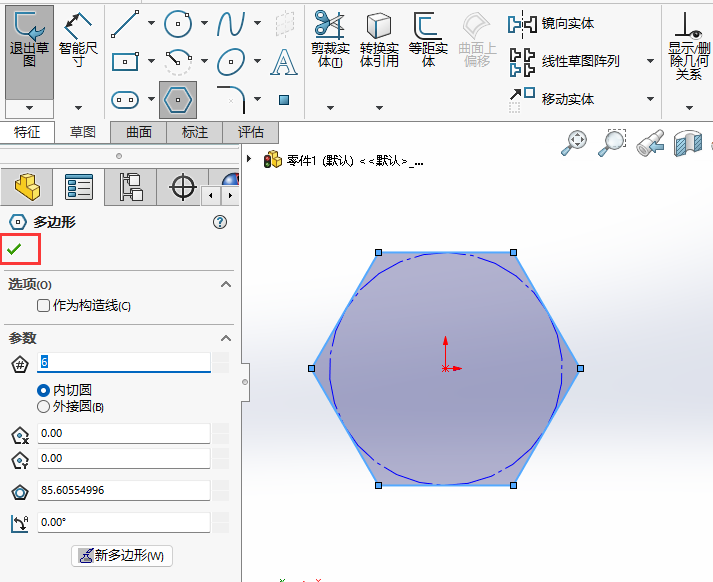
Task: Collapse the 选项 options section
Action: coord(226,284)
